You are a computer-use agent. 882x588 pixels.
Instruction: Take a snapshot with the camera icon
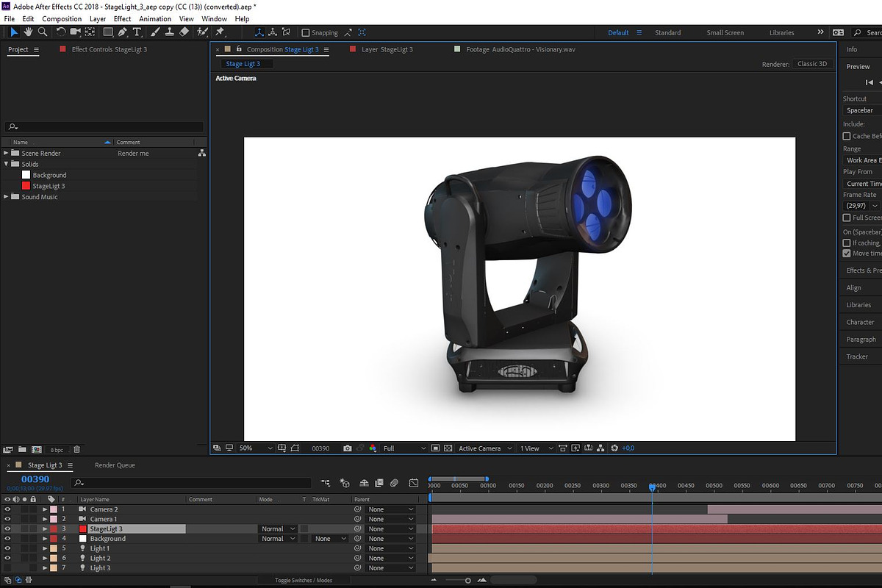[x=348, y=448]
